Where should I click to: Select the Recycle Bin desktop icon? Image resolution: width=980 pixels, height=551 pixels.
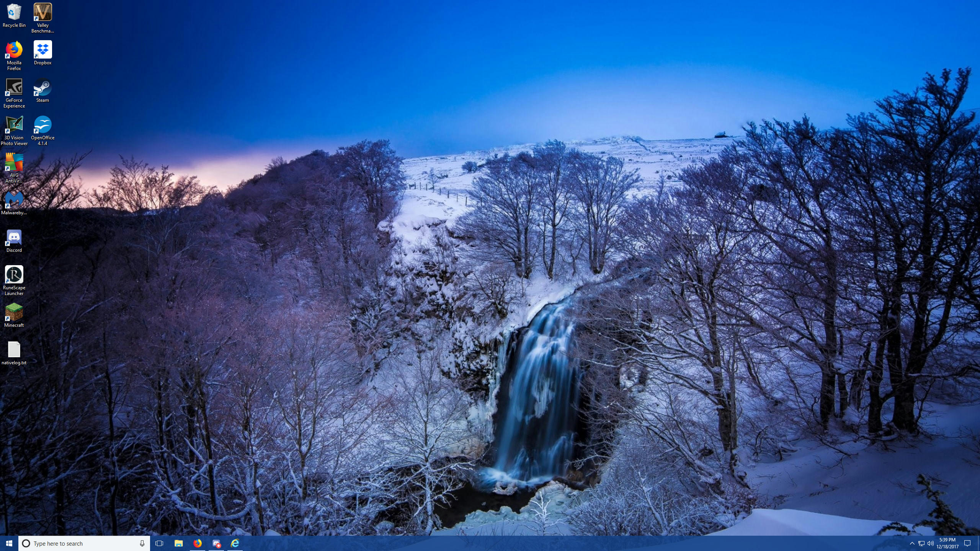pos(14,16)
